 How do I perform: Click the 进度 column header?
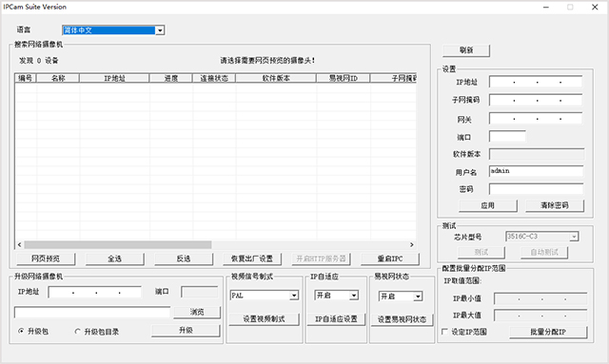click(x=171, y=78)
